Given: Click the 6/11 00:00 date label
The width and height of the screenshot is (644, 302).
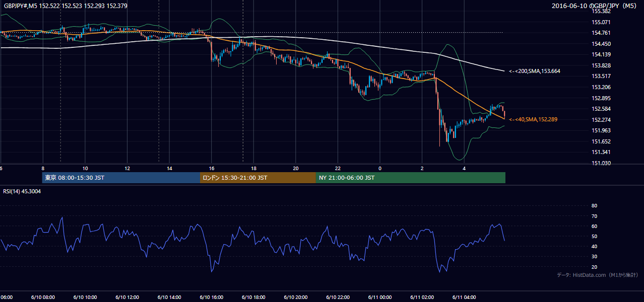Looking at the screenshot, I should point(380,297).
